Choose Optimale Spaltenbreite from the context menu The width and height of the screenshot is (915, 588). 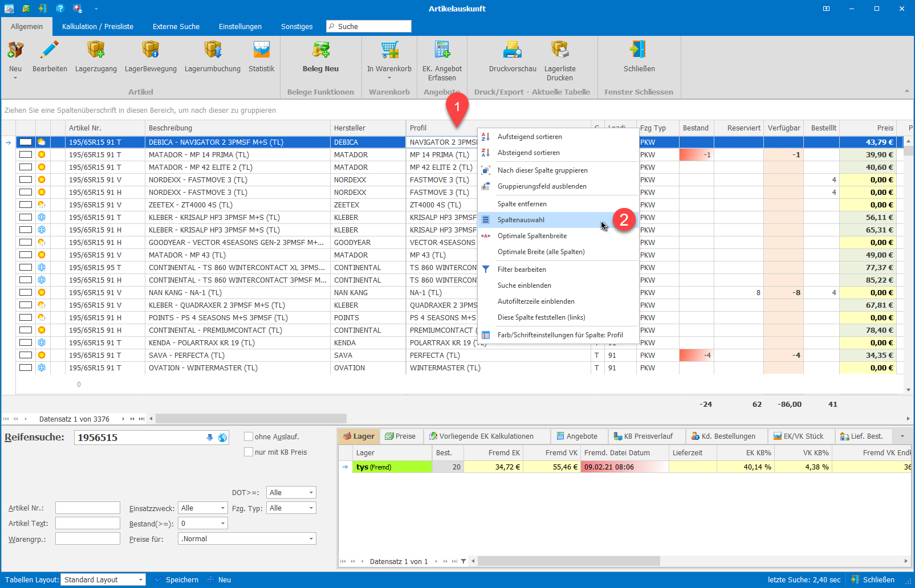click(x=558, y=236)
